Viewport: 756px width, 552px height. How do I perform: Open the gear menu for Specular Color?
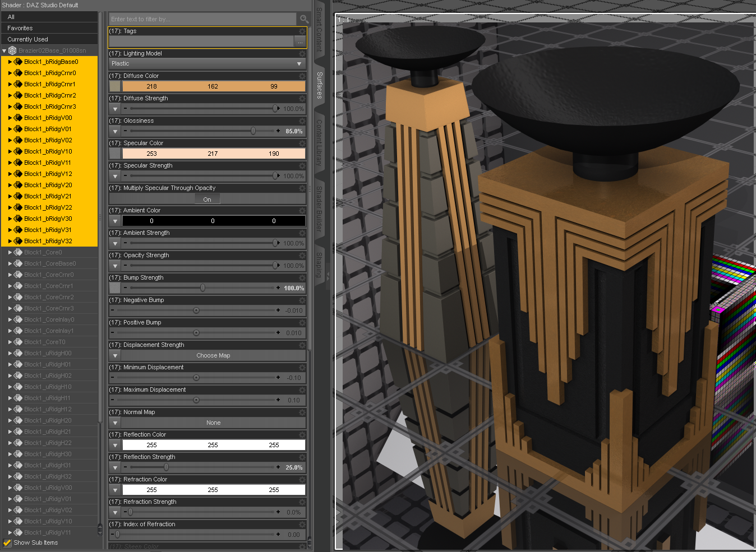pyautogui.click(x=302, y=143)
